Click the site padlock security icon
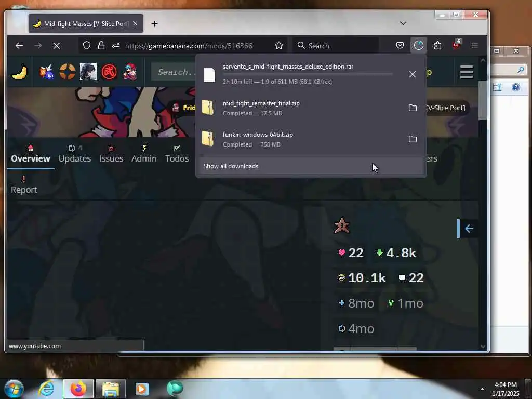 coord(101,46)
